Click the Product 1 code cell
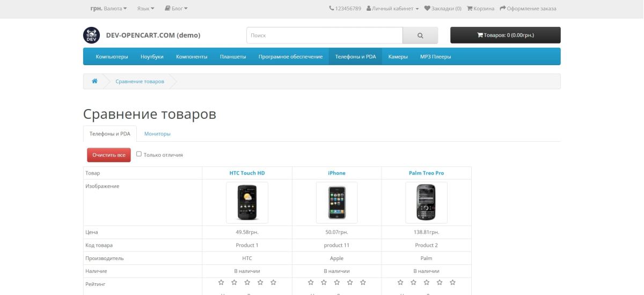Viewport: 644px width, 295px height. pos(247,246)
